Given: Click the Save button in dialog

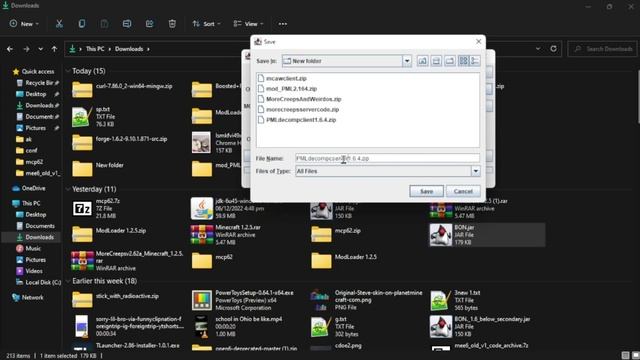Looking at the screenshot, I should (427, 191).
